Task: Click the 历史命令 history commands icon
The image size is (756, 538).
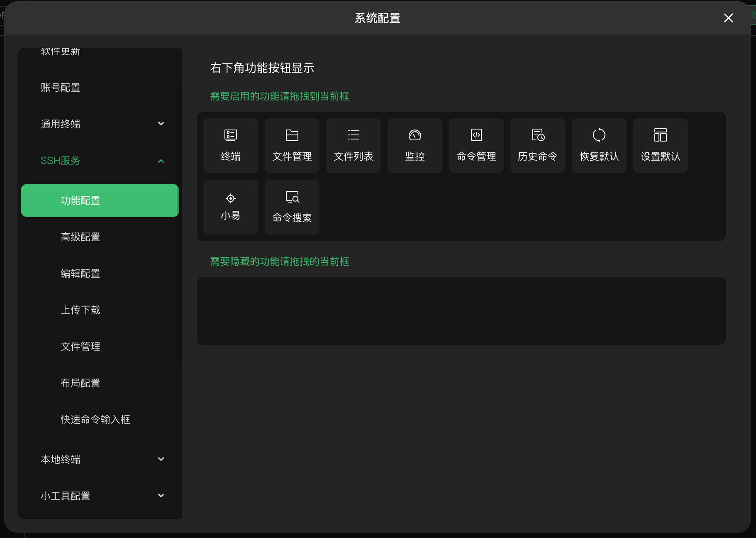Action: (x=537, y=145)
